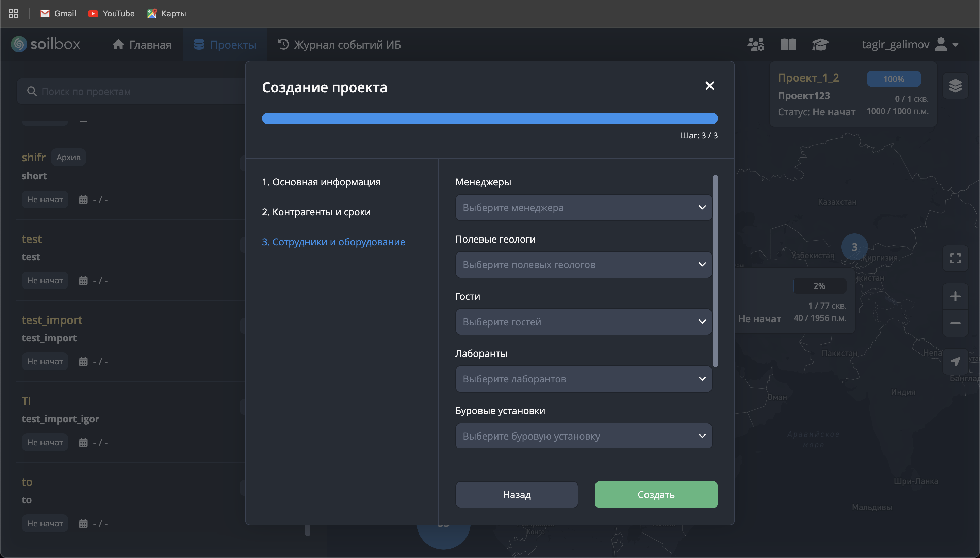The width and height of the screenshot is (980, 558).
Task: Go to Основная информация step
Action: click(x=321, y=182)
